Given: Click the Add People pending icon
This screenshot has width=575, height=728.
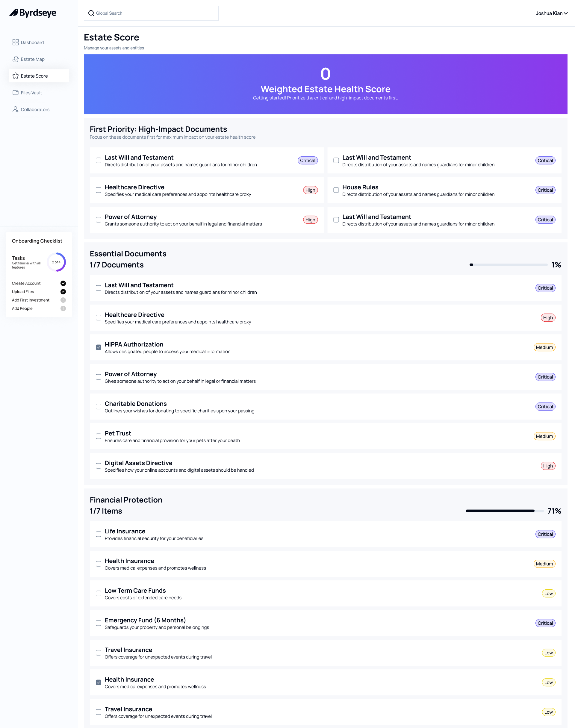Looking at the screenshot, I should coord(63,309).
